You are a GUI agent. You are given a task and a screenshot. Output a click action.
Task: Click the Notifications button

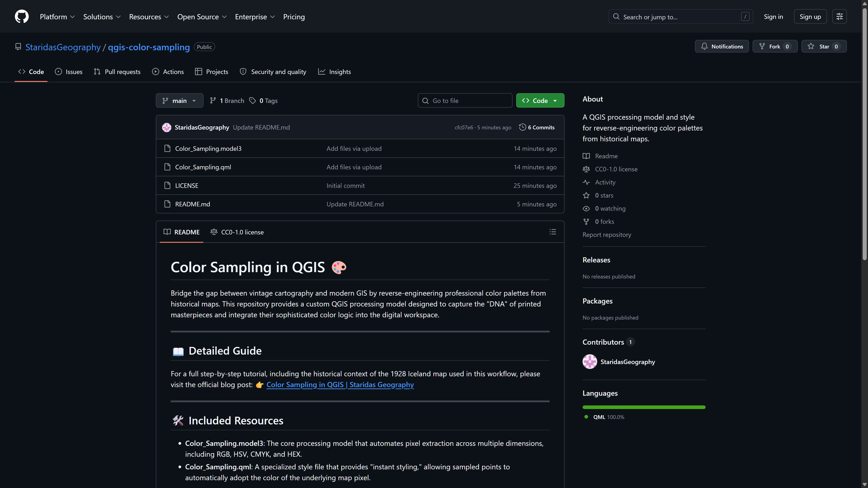[x=722, y=46]
